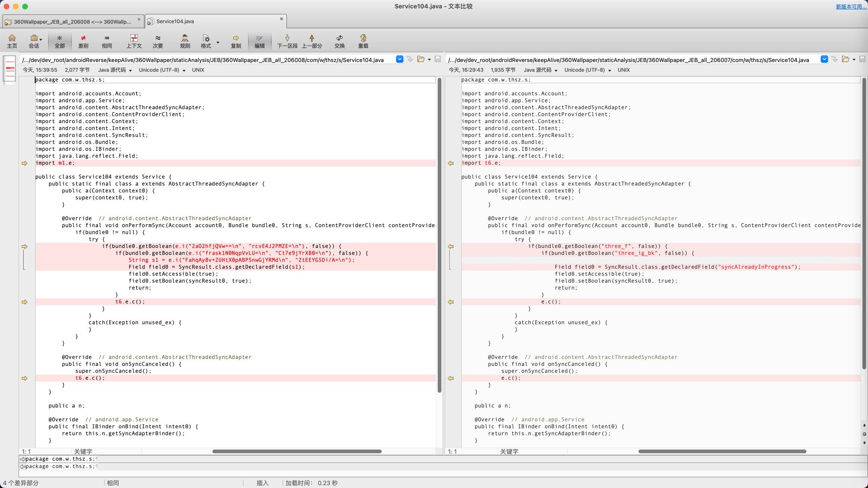Click the left pane open-folder icon

coord(421,59)
